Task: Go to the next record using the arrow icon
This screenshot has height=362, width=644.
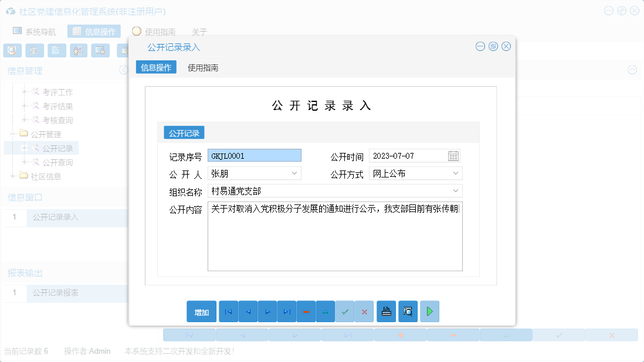Action: pos(267,311)
